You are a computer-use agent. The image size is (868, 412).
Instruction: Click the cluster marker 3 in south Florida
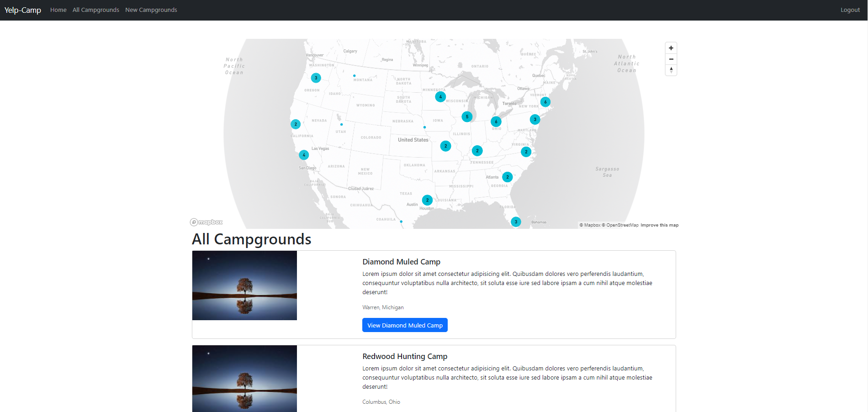pyautogui.click(x=516, y=222)
